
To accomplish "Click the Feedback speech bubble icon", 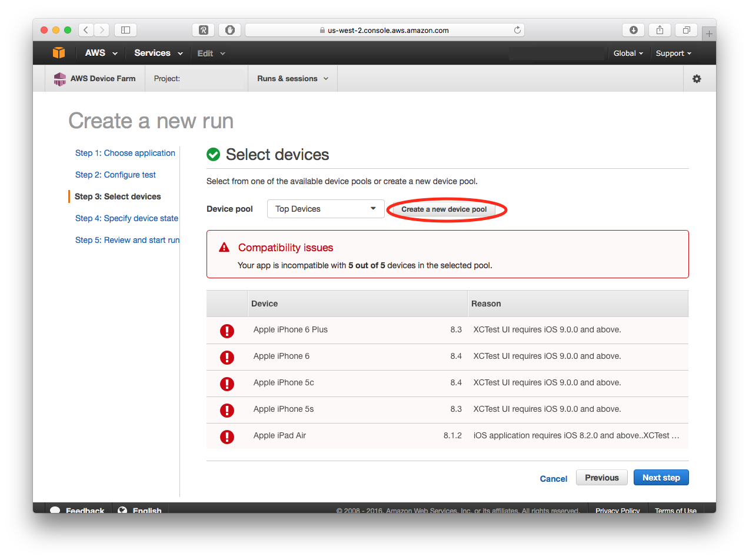I will [55, 510].
